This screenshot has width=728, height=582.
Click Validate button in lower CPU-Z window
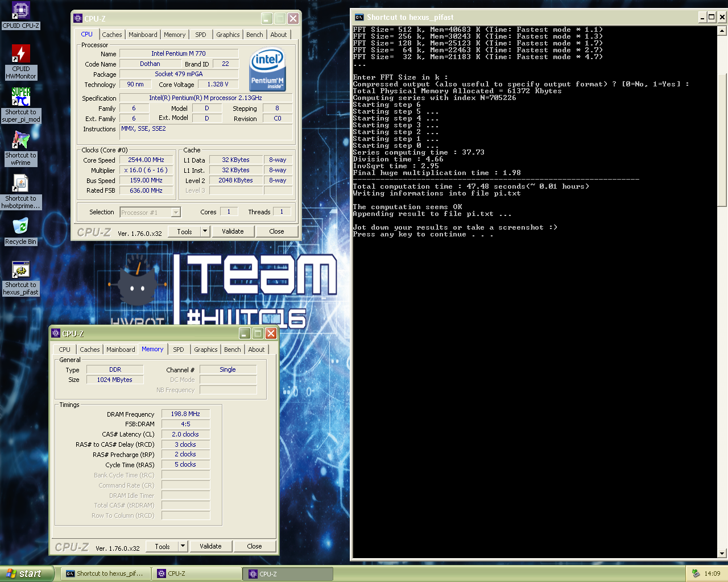click(x=210, y=546)
